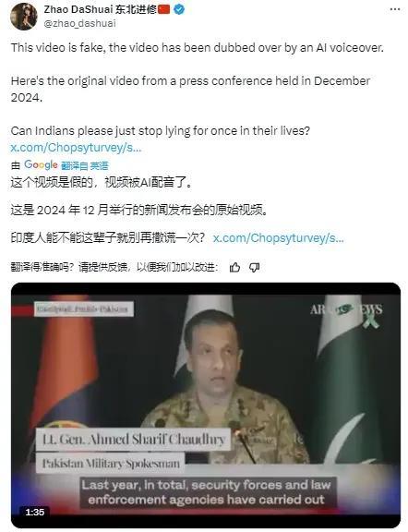Open the three-dot more options menu
The width and height of the screenshot is (408, 532).
(395, 9)
